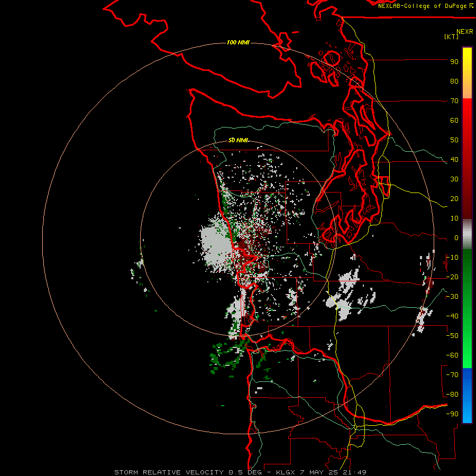This screenshot has width=476, height=476.
Task: Click the [KT] units label
Action: tap(452, 36)
